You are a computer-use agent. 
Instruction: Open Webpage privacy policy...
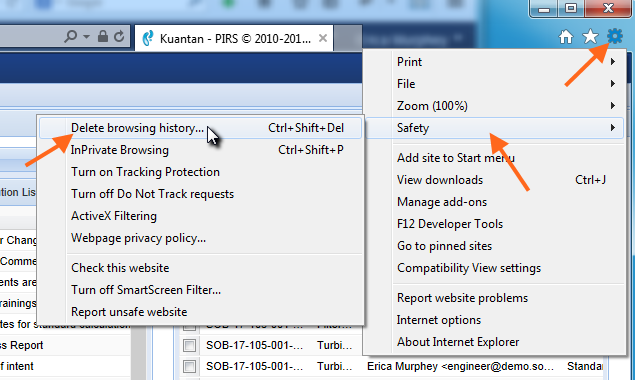(x=200, y=238)
